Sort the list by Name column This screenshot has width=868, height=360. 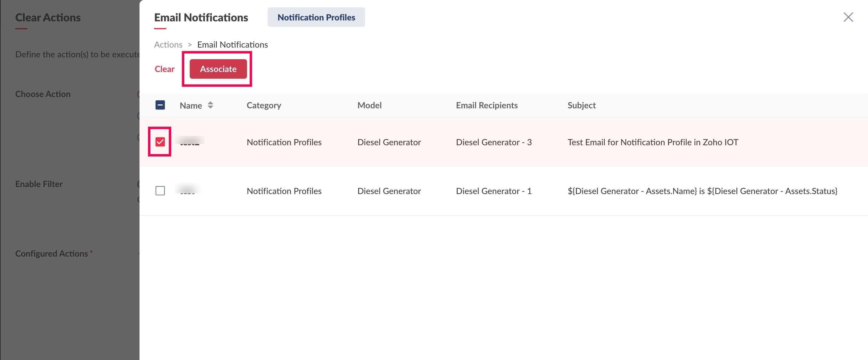coord(210,105)
